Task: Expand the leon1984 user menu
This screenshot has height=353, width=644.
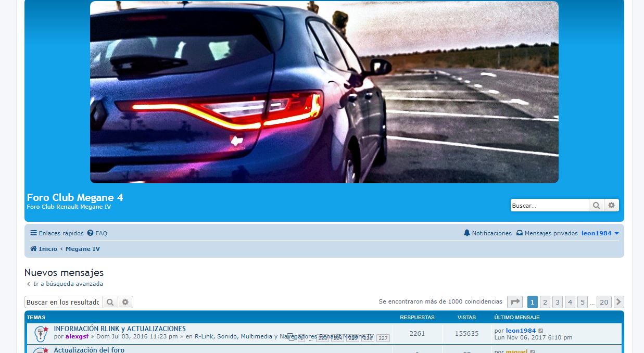Action: coord(600,233)
